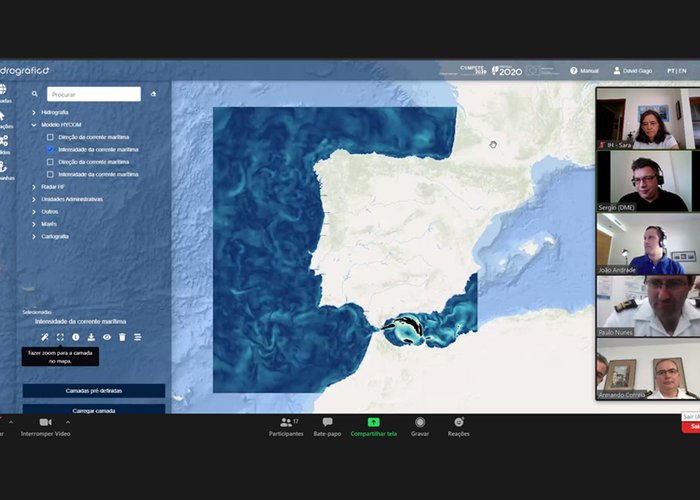Click the zoom-to-layer extent icon
Viewport: 700px width, 500px height.
(x=60, y=337)
